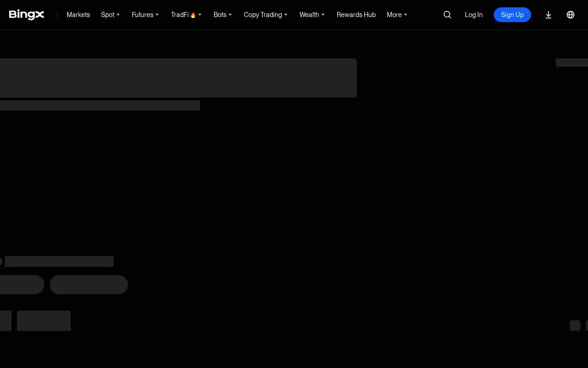
Task: Open the Markets page
Action: (78, 15)
